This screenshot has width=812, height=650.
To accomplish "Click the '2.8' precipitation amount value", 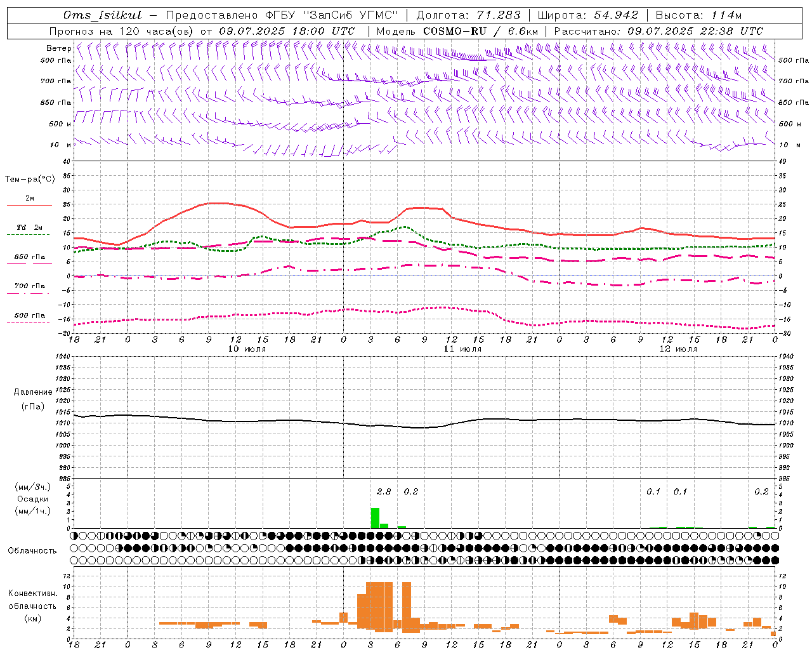I will click(384, 491).
